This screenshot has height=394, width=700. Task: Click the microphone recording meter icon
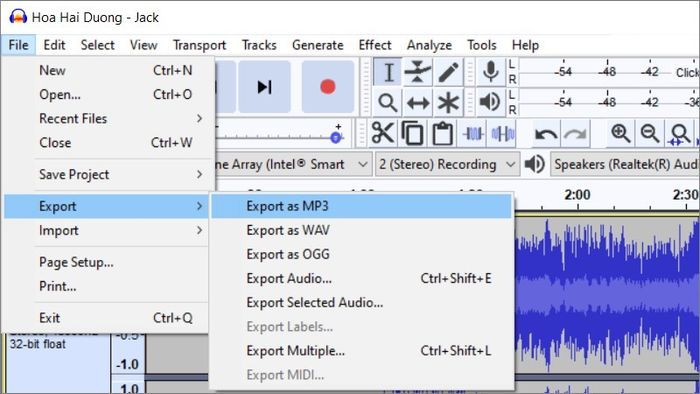click(x=490, y=72)
